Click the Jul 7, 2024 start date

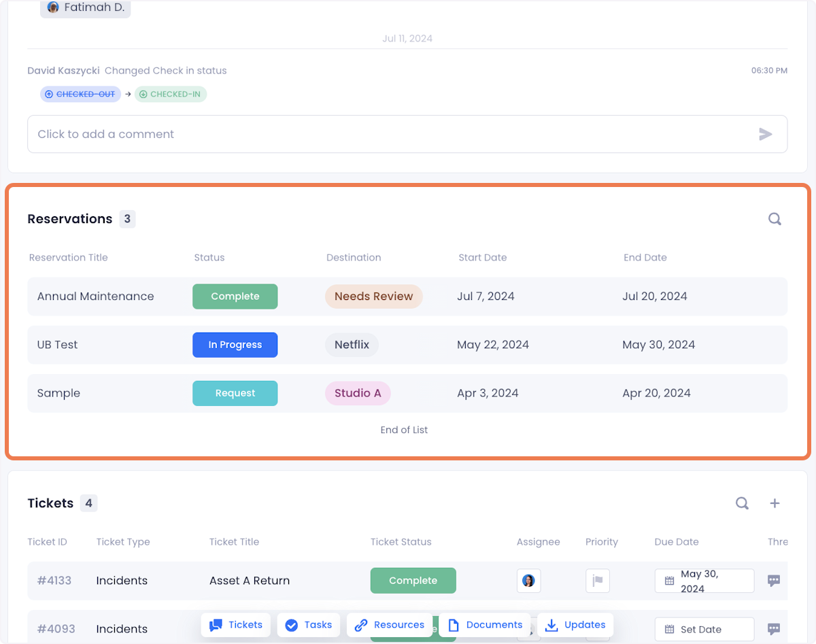click(x=486, y=296)
